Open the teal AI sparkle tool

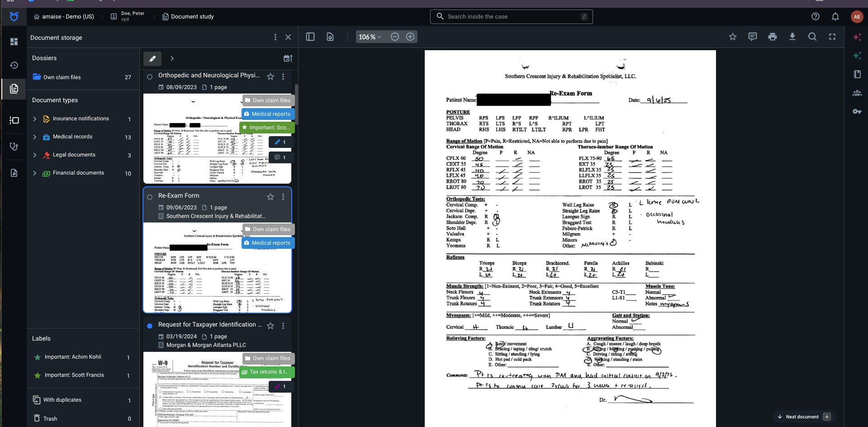coord(857,56)
